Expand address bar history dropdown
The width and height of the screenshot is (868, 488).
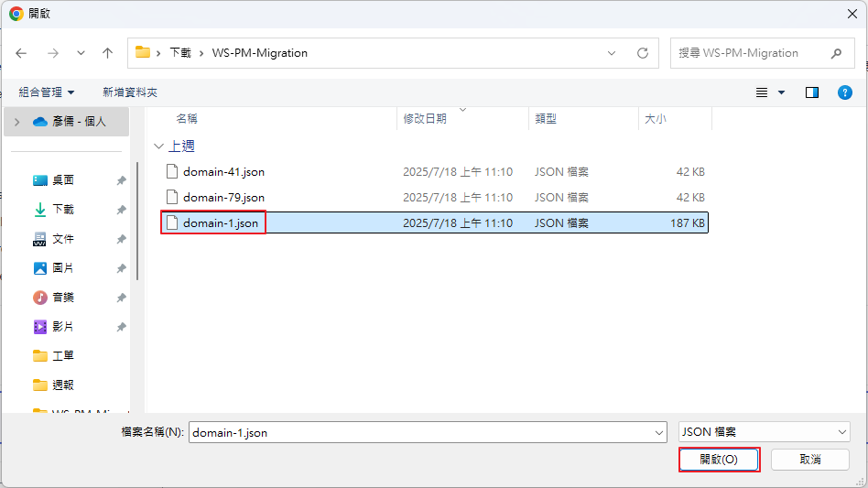tap(611, 53)
